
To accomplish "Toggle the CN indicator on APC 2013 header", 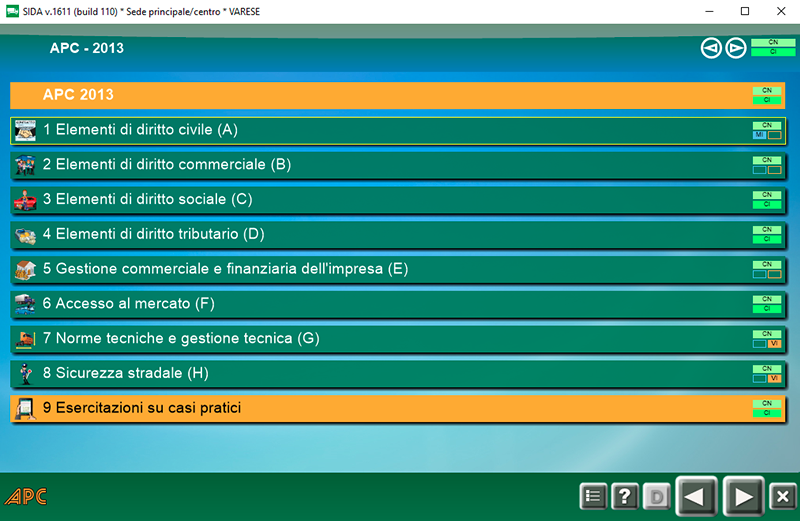I will 767,91.
